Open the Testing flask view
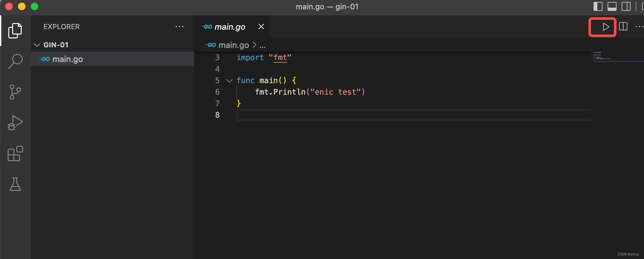The image size is (644, 259). [x=15, y=184]
